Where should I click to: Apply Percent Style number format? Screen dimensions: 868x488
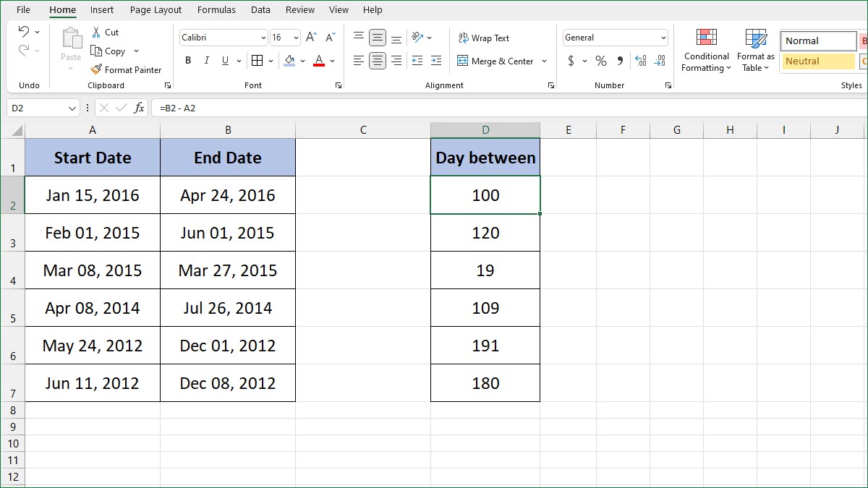(x=600, y=61)
